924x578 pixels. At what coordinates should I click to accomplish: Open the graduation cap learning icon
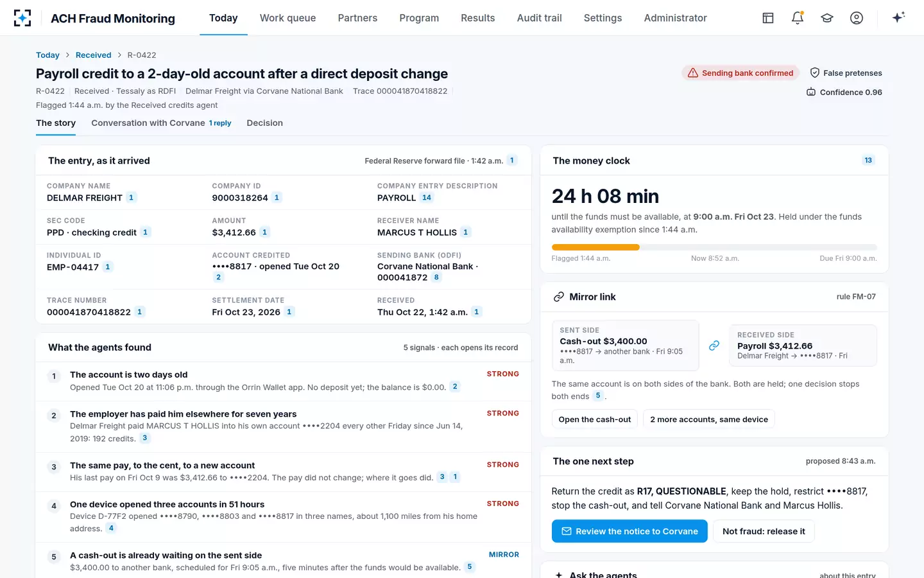827,18
